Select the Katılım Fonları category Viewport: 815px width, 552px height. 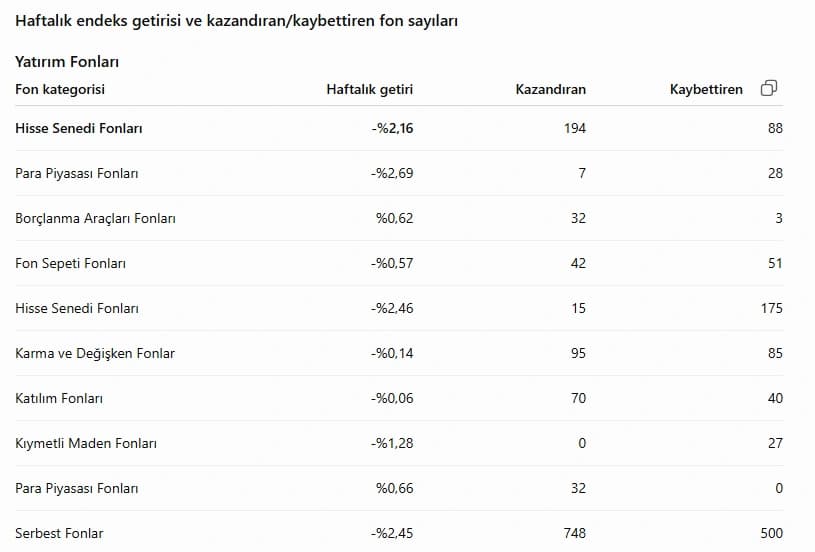pyautogui.click(x=59, y=399)
